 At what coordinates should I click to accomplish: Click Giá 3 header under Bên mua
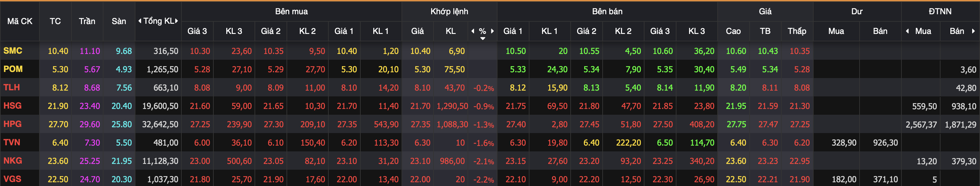click(197, 31)
